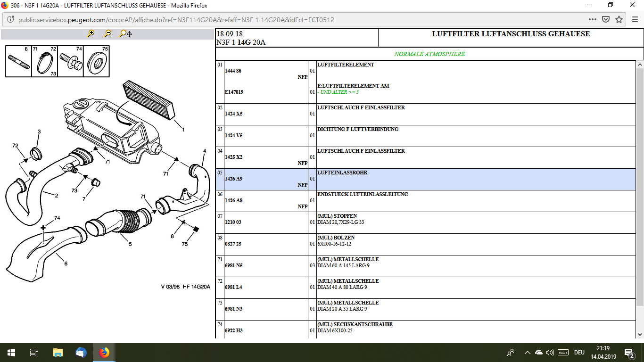Image resolution: width=644 pixels, height=362 pixels.
Task: Open the Firefox hamburger menu
Action: point(635,20)
